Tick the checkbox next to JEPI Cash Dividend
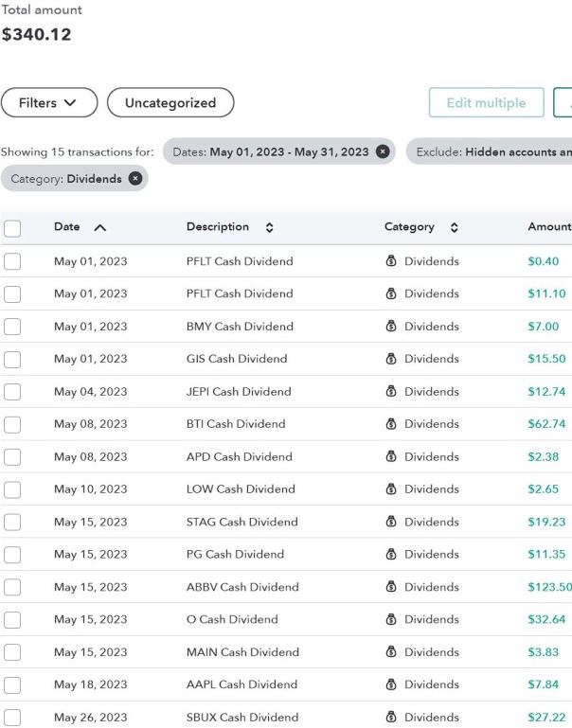This screenshot has width=572, height=728. 12,392
